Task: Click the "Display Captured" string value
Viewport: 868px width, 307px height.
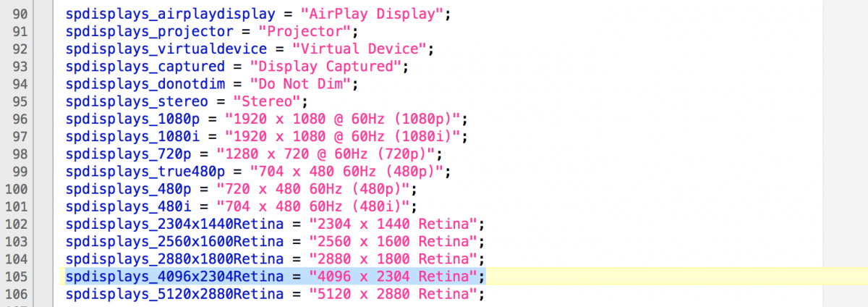Action: 326,67
